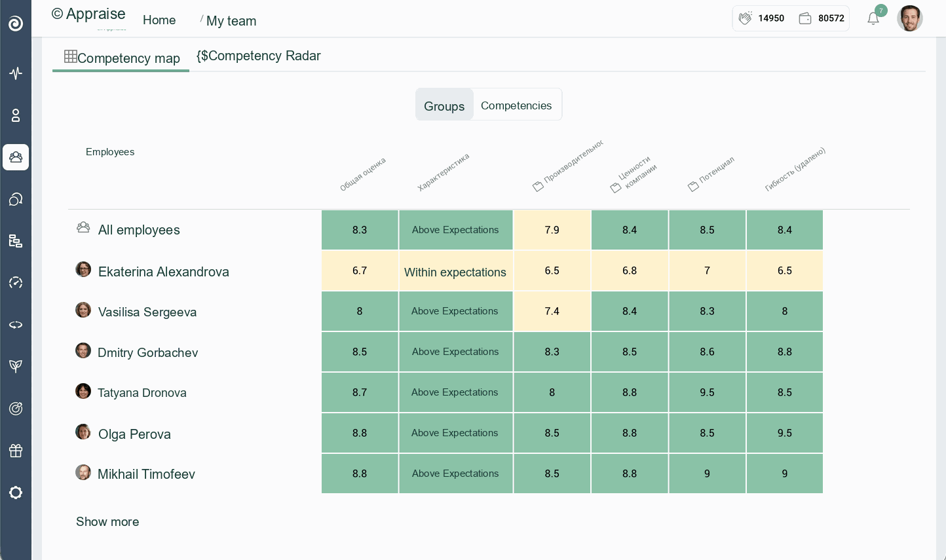Open the target goals sidebar icon
The width and height of the screenshot is (946, 560).
coord(16,409)
